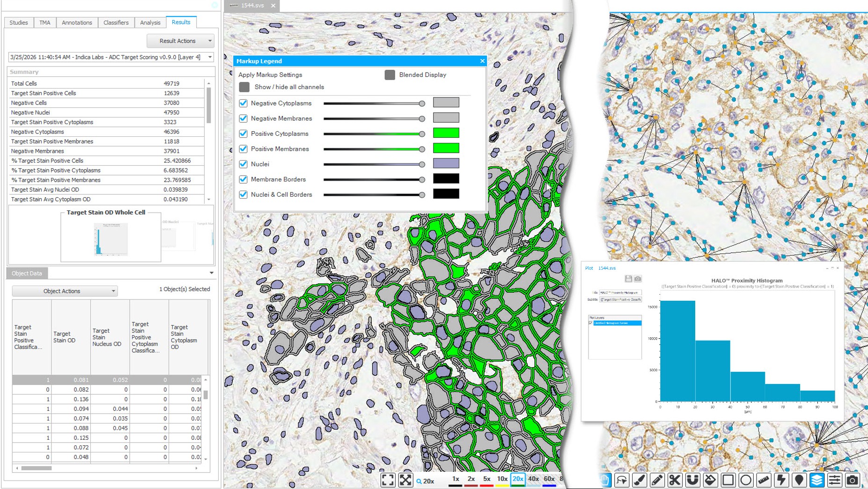Select the Pan hand tool
The width and height of the screenshot is (868, 489).
604,480
